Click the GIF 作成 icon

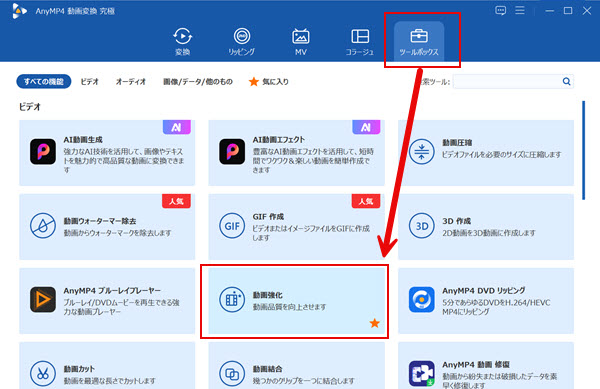pos(232,226)
